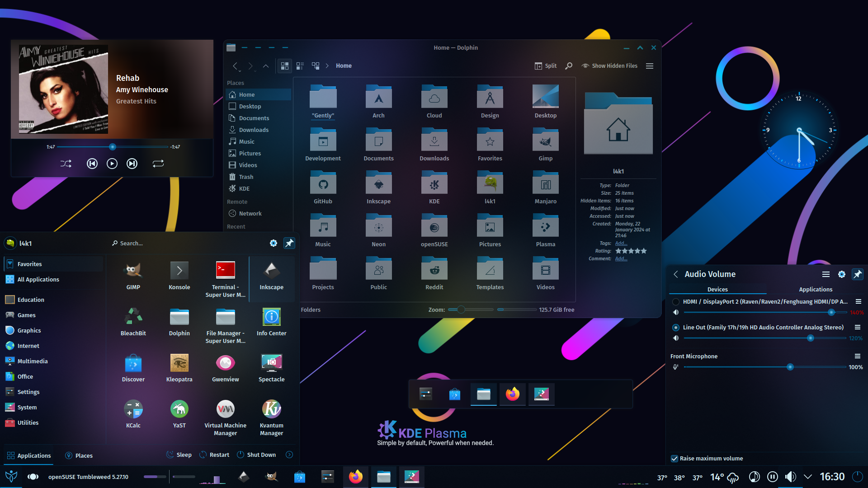Image resolution: width=868 pixels, height=488 pixels.
Task: Expand hidden system tray icons arrow
Action: (808, 477)
